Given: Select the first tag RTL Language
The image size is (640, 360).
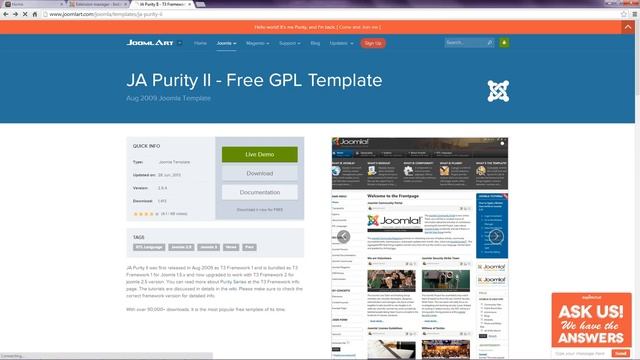Looking at the screenshot, I should pos(149,247).
